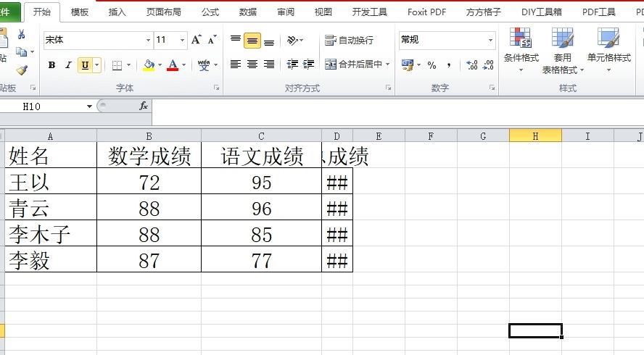This screenshot has width=644, height=355.
Task: Select column H header
Action: click(535, 136)
